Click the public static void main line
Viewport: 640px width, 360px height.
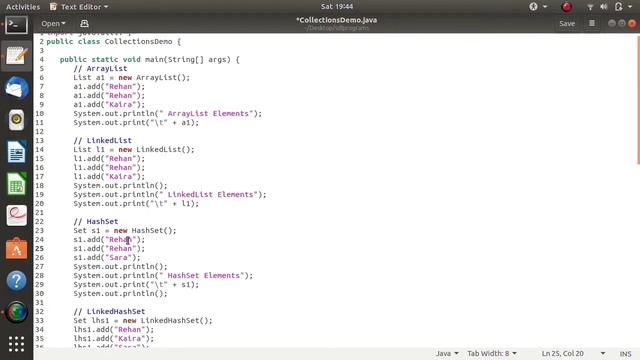tap(149, 60)
